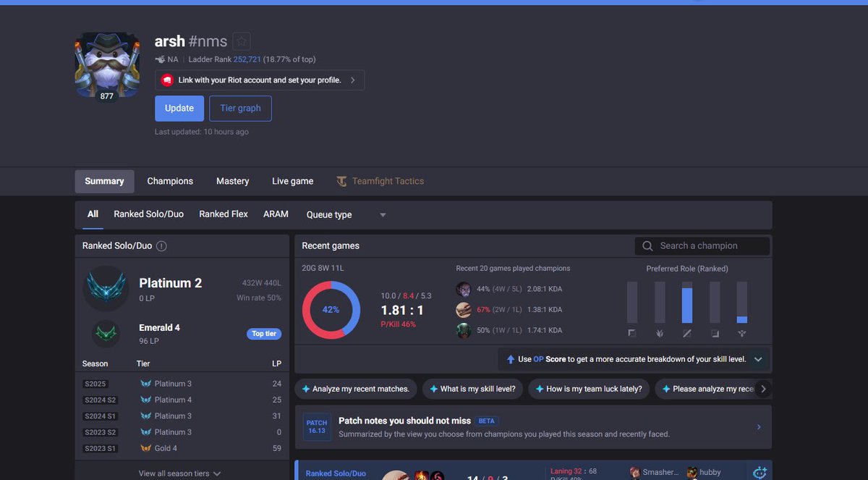Click the top lane role icon
The height and width of the screenshot is (480, 868).
632,334
